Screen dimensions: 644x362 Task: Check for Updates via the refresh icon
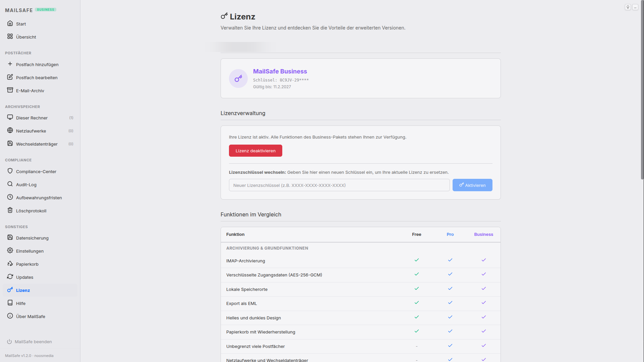coord(10,277)
